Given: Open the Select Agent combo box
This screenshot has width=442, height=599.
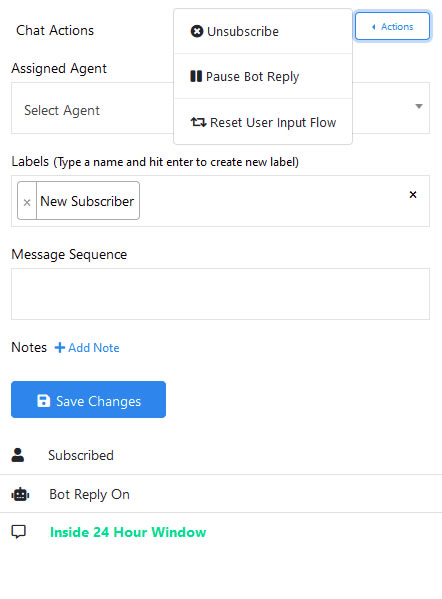Looking at the screenshot, I should click(x=220, y=108).
